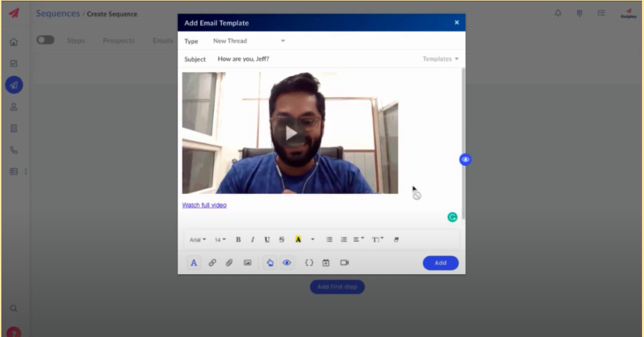Insert a numbered list
The width and height of the screenshot is (644, 337).
pos(344,240)
